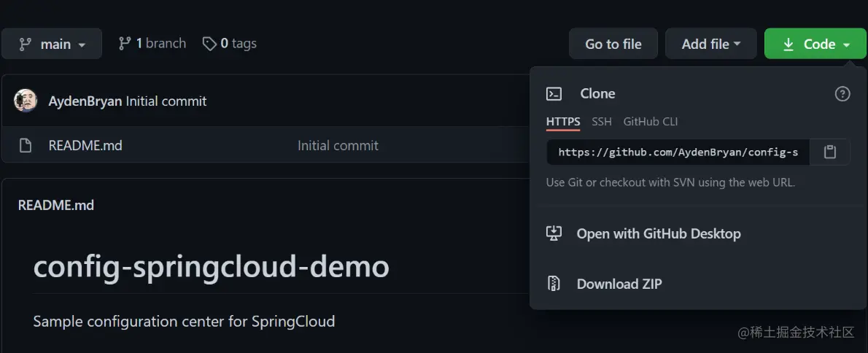Viewport: 868px width, 353px height.
Task: Click the Go to file button
Action: point(613,44)
